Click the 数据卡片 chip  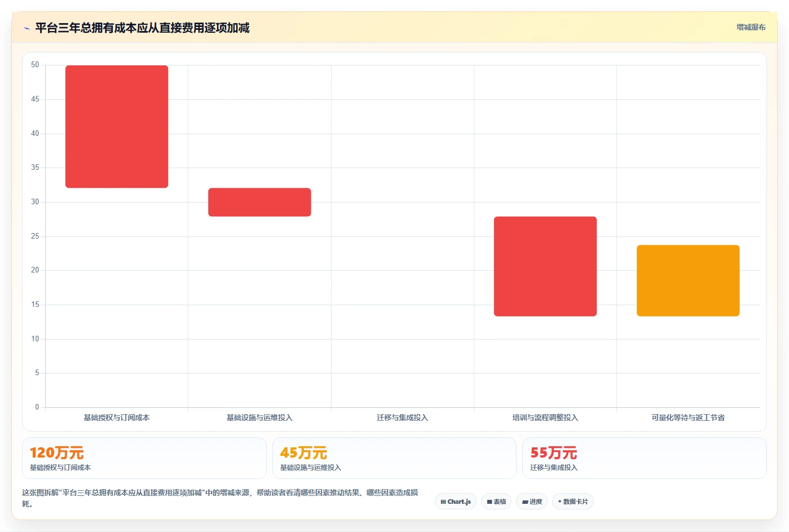(573, 502)
